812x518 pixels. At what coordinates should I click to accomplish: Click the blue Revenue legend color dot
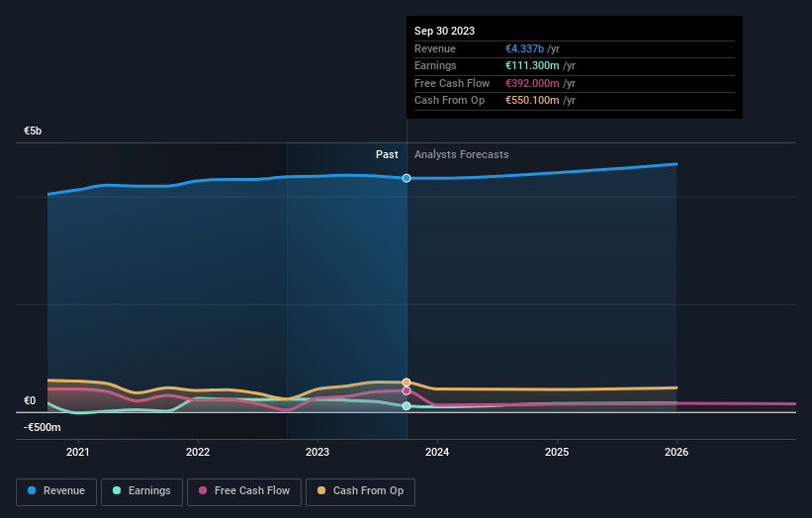(x=32, y=490)
